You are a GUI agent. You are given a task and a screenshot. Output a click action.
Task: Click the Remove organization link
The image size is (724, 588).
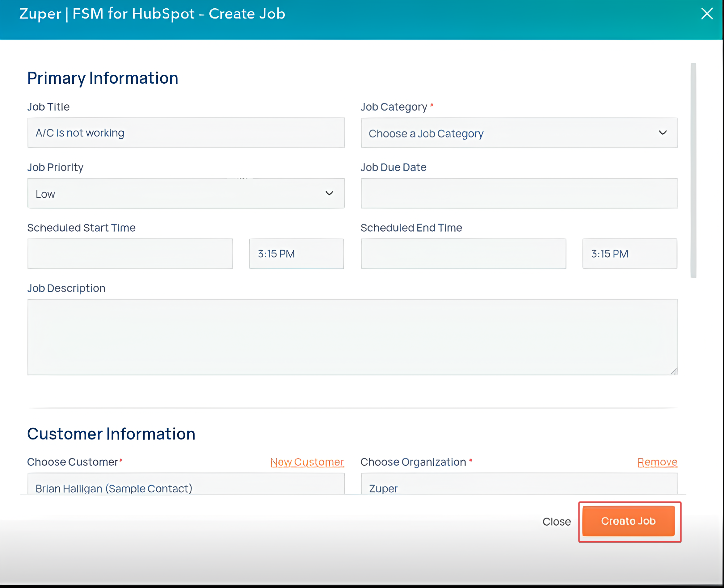click(x=657, y=462)
